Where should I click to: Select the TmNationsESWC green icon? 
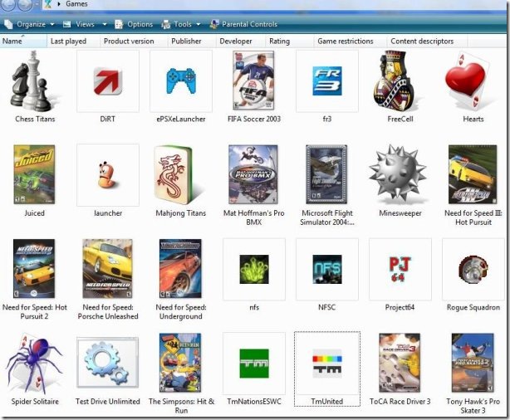(x=254, y=364)
